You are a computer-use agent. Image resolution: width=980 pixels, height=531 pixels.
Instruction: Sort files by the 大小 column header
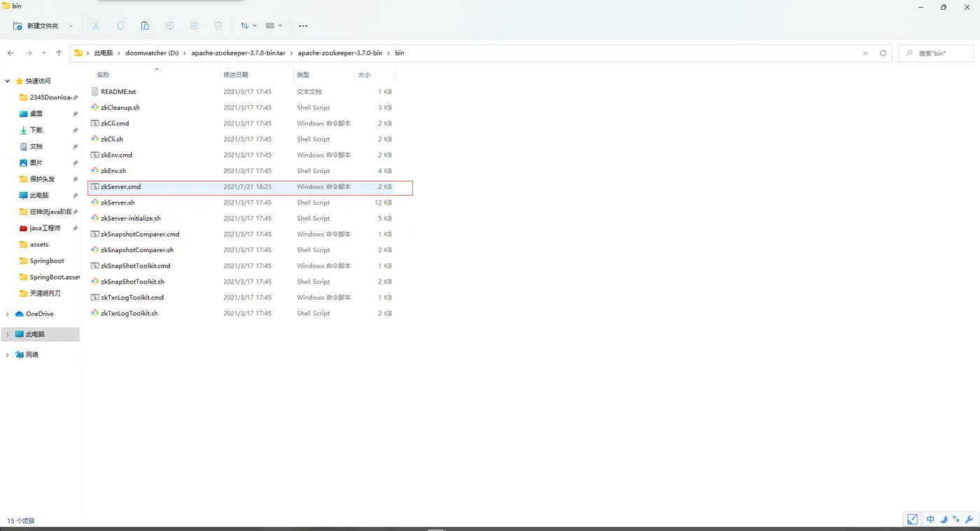(x=365, y=75)
